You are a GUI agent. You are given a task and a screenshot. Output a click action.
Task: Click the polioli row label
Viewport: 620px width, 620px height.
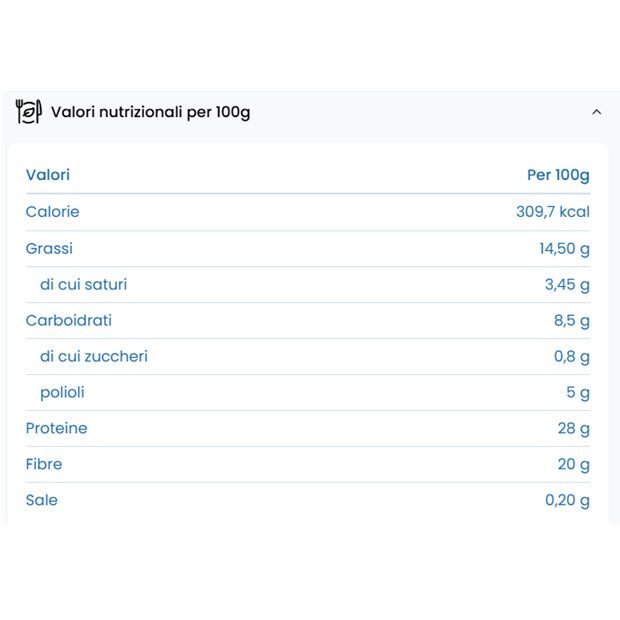tap(62, 392)
